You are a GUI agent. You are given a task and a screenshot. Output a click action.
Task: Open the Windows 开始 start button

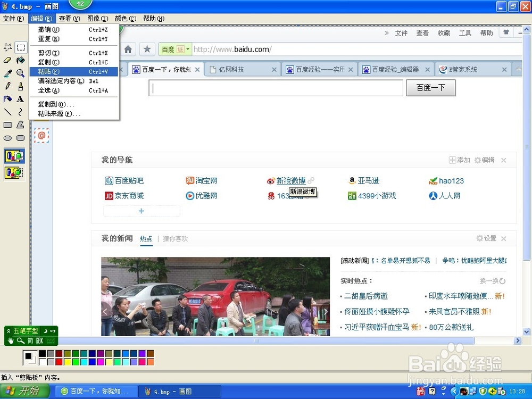coord(24,391)
